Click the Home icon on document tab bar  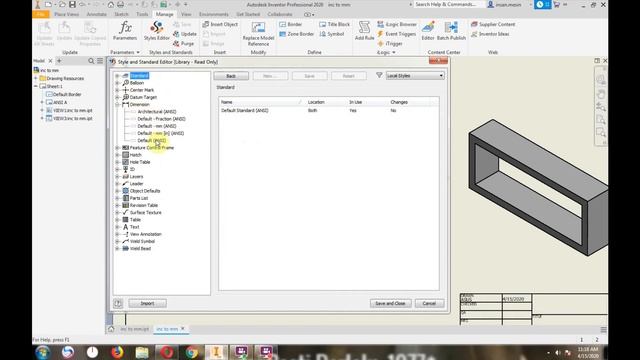(x=111, y=329)
